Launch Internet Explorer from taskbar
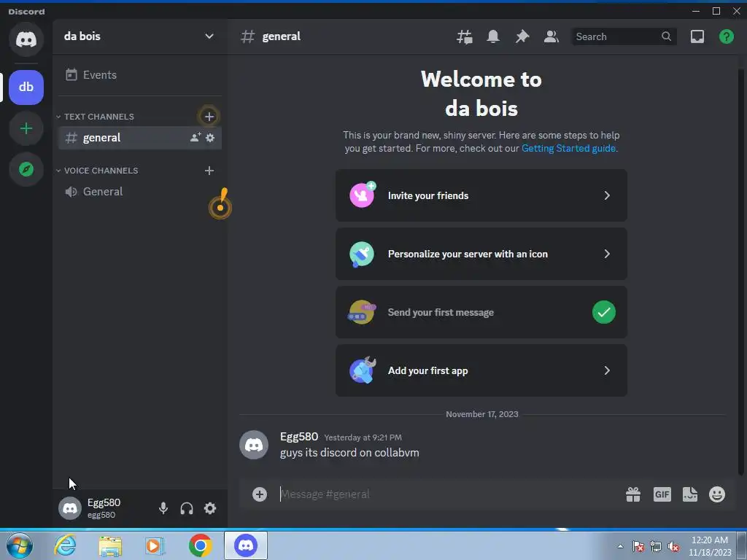 coord(65,545)
